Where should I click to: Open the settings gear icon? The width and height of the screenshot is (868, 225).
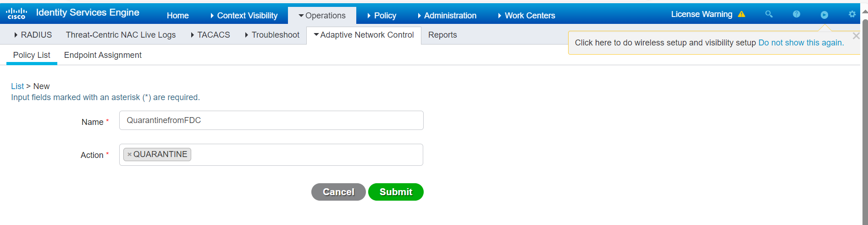click(852, 14)
